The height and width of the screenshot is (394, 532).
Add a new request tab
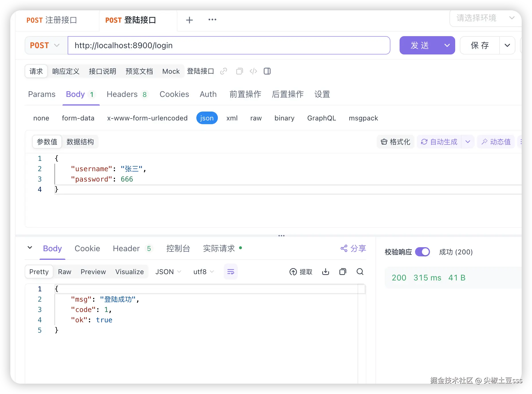189,20
